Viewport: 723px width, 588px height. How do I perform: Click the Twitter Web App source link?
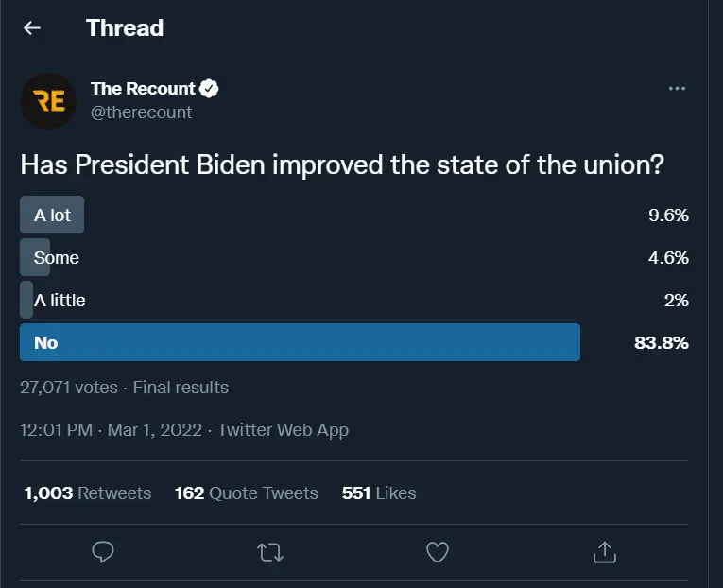283,429
